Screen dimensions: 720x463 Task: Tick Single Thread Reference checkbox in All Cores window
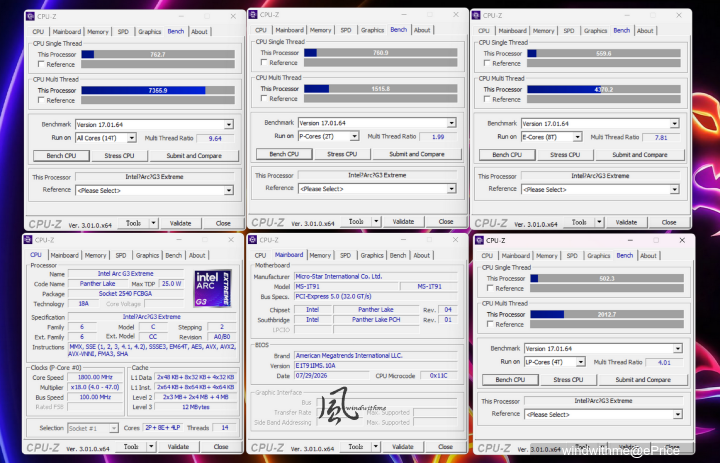coord(41,64)
